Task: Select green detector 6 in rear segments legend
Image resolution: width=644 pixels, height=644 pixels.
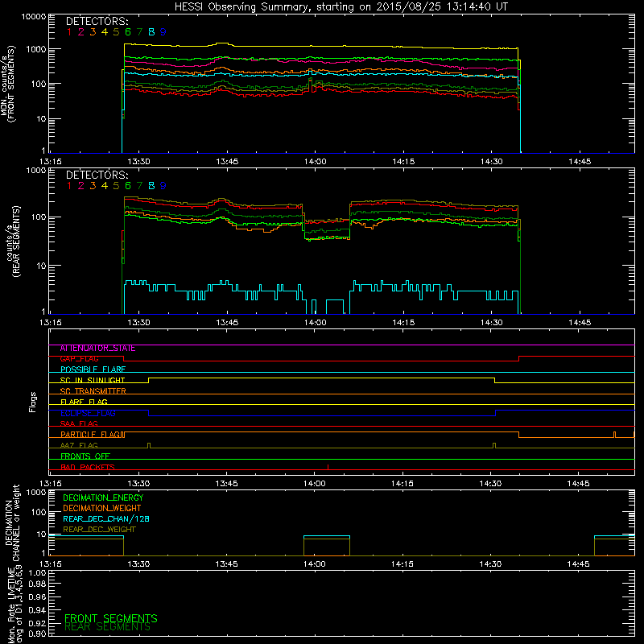Action: (x=128, y=186)
